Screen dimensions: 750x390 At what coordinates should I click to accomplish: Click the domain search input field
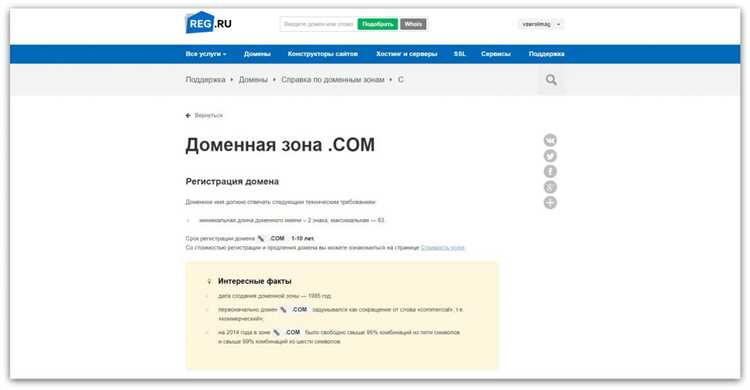319,24
